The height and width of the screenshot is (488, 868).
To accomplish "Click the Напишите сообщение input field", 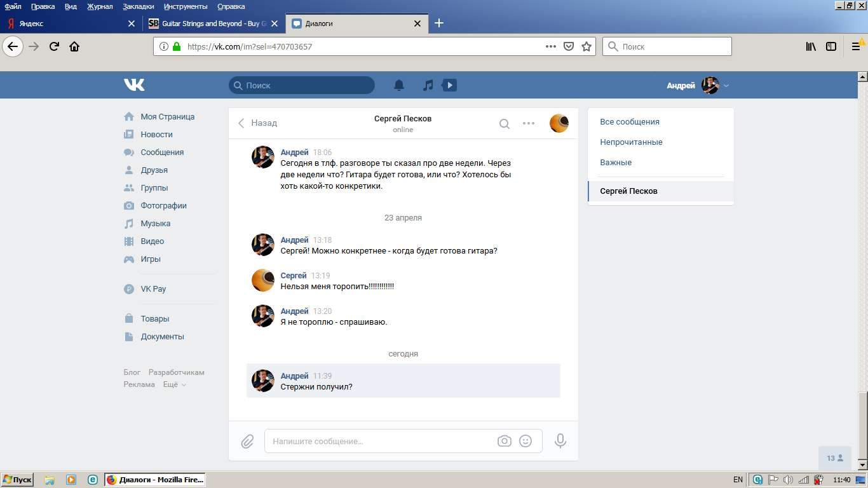I will coord(381,441).
